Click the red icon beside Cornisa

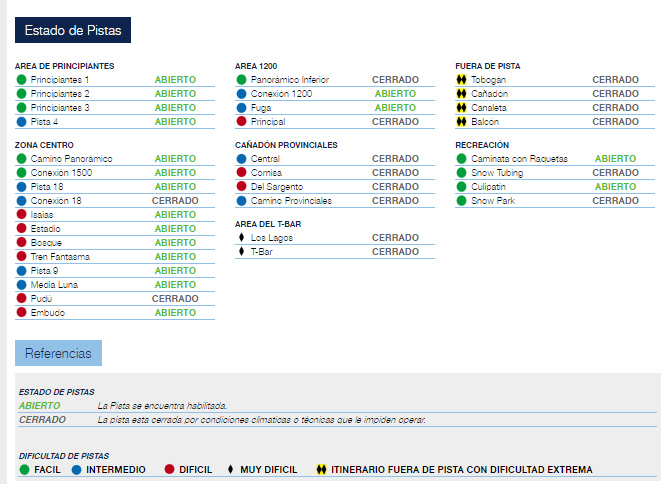point(241,173)
